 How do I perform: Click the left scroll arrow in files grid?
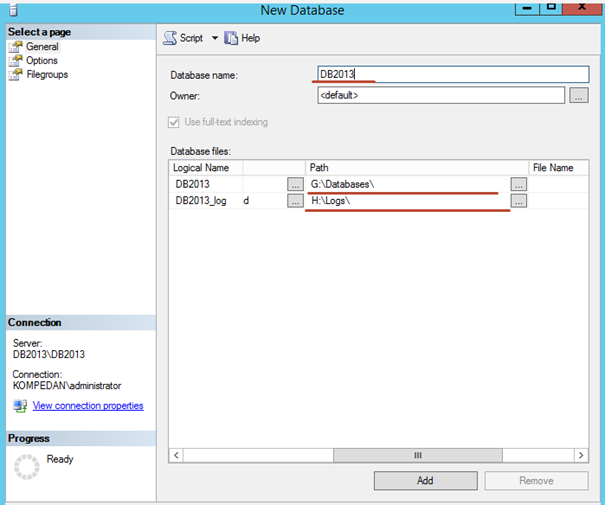click(x=177, y=455)
